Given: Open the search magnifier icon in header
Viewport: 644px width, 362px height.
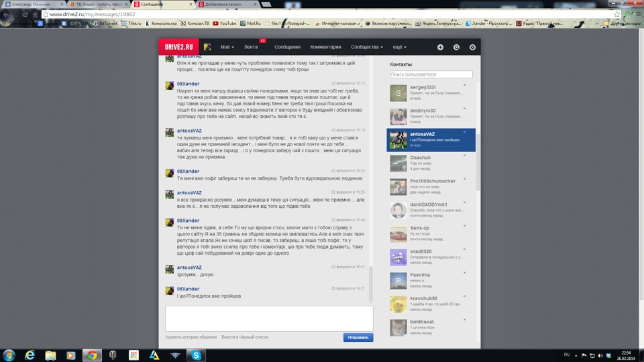Looking at the screenshot, I should coord(456,47).
